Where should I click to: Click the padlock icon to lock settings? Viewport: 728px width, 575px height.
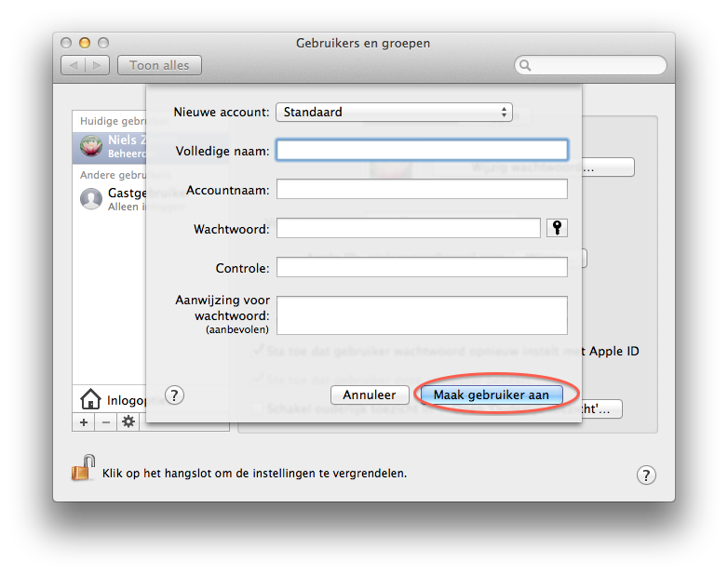(x=84, y=468)
